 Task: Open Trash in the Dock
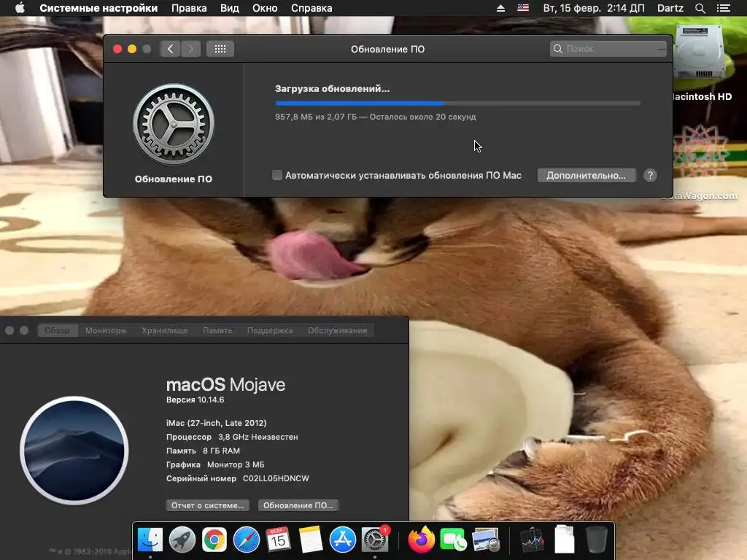click(596, 540)
